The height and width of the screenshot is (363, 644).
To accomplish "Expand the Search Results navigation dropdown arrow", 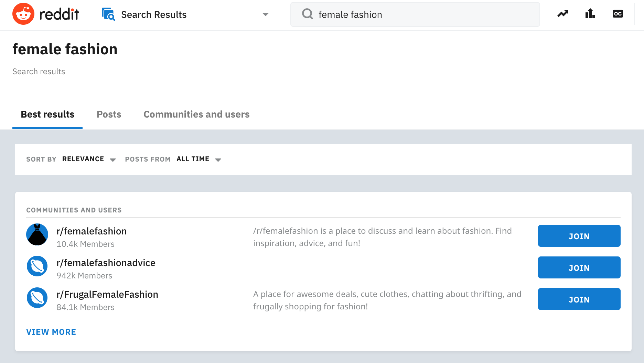I will 265,14.
